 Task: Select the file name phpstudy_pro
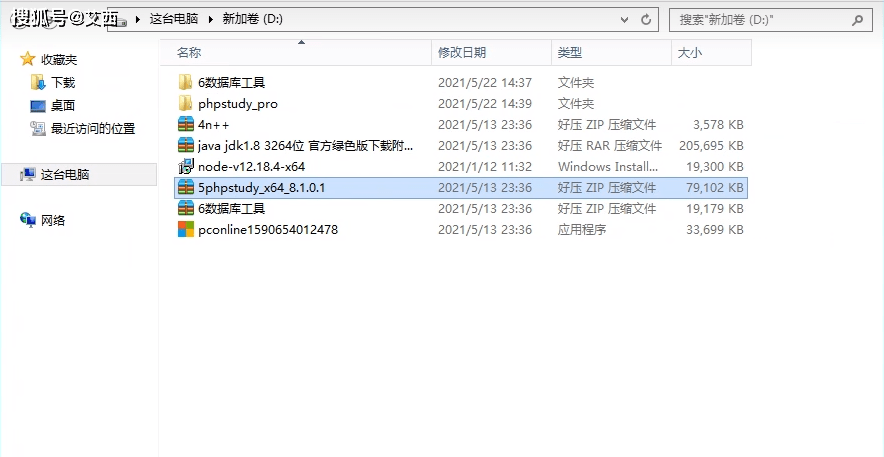(238, 104)
